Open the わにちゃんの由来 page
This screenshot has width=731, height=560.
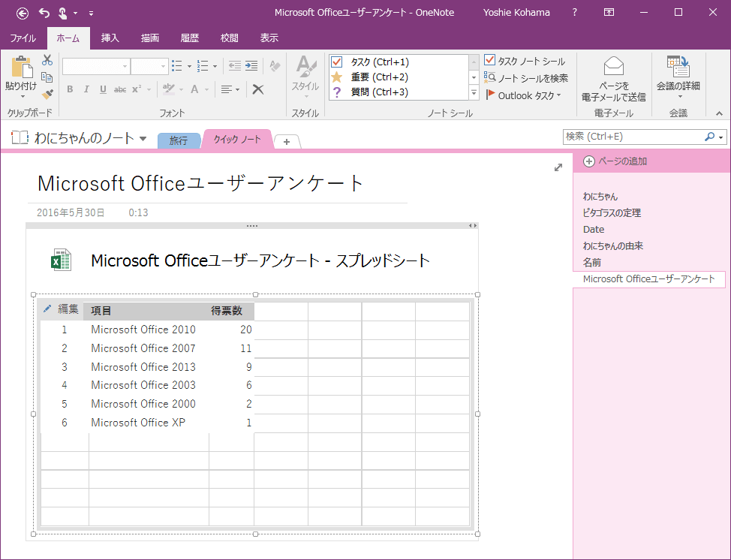pyautogui.click(x=612, y=245)
